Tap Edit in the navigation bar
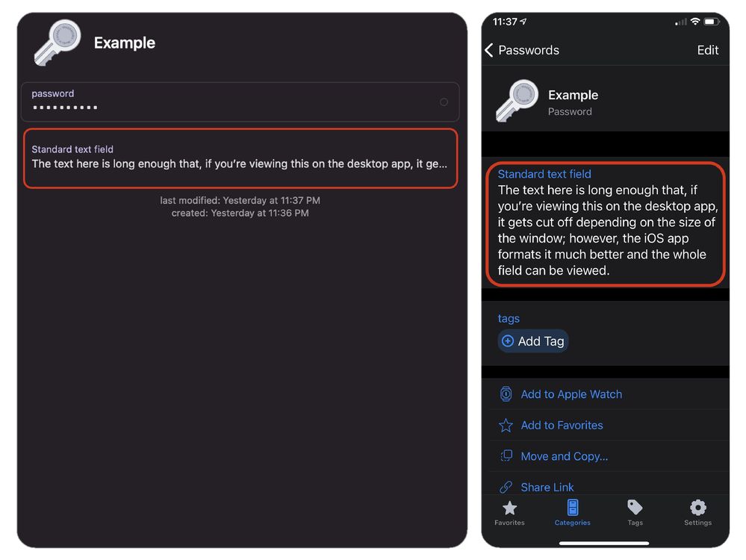The width and height of the screenshot is (746, 560). coord(707,50)
